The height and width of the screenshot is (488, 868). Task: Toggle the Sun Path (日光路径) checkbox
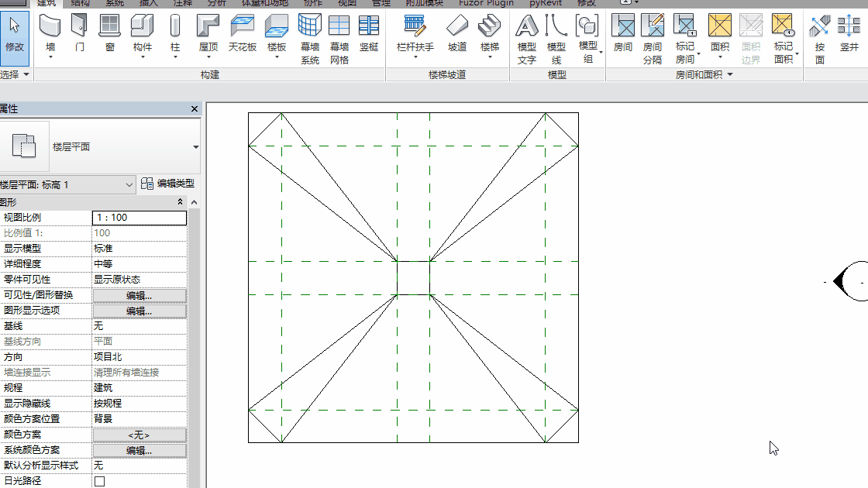point(99,481)
